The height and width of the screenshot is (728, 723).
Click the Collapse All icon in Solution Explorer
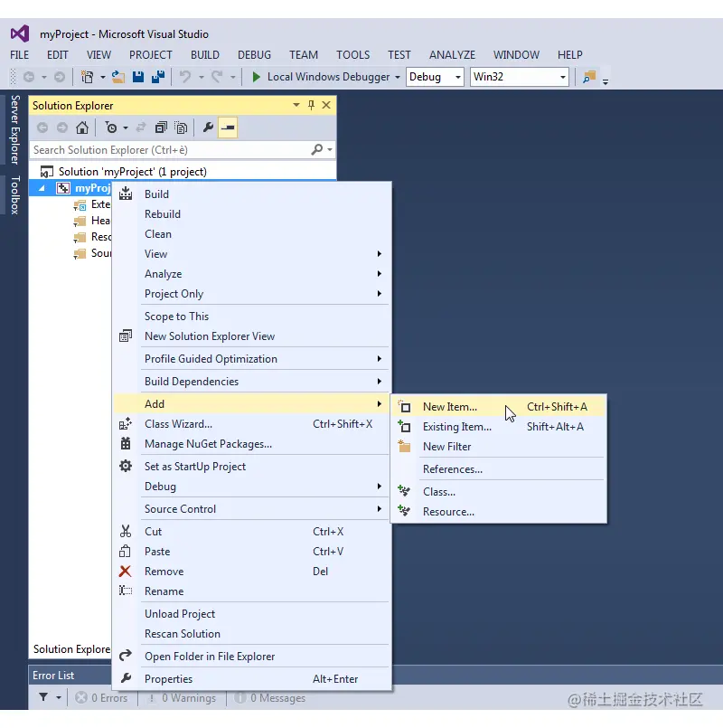pyautogui.click(x=161, y=128)
